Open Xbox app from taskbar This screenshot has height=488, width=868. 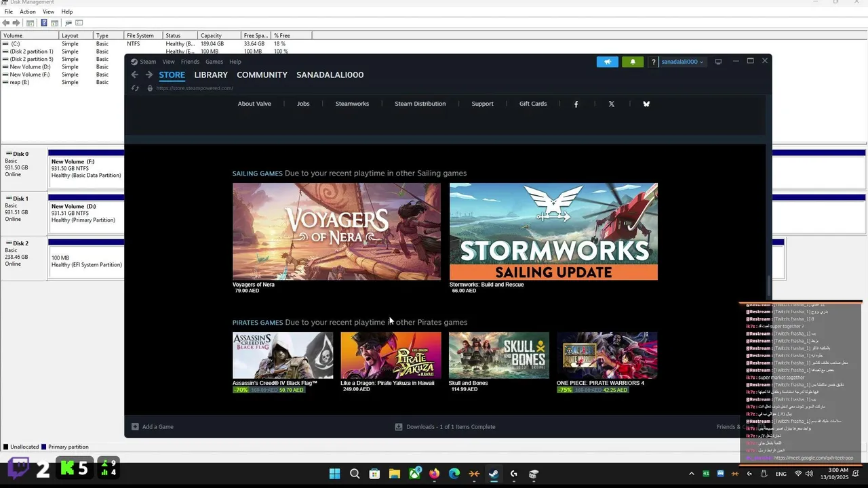pyautogui.click(x=414, y=474)
